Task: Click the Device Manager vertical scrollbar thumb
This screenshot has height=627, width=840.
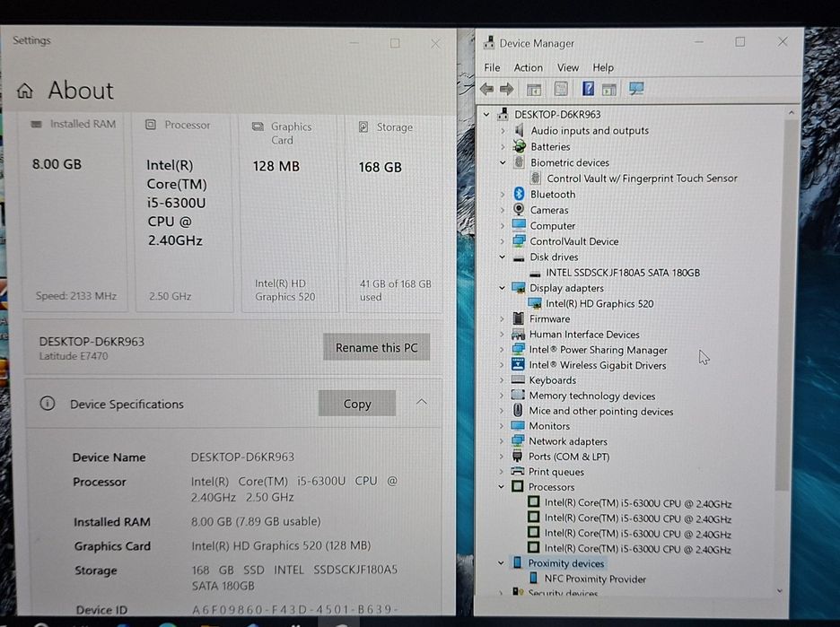Action: [x=785, y=305]
